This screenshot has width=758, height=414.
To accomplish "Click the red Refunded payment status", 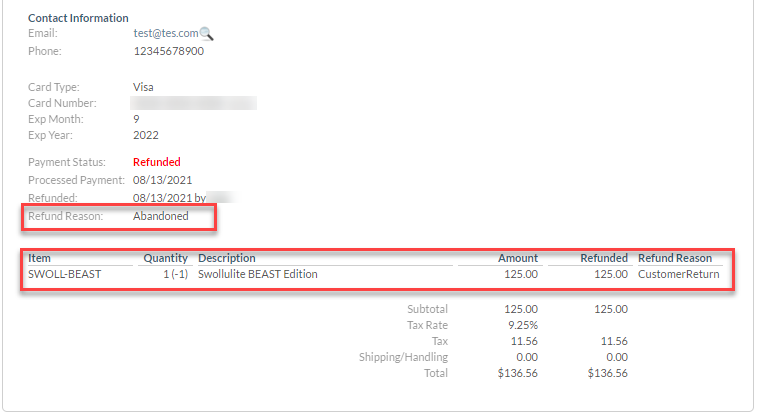I will point(157,162).
